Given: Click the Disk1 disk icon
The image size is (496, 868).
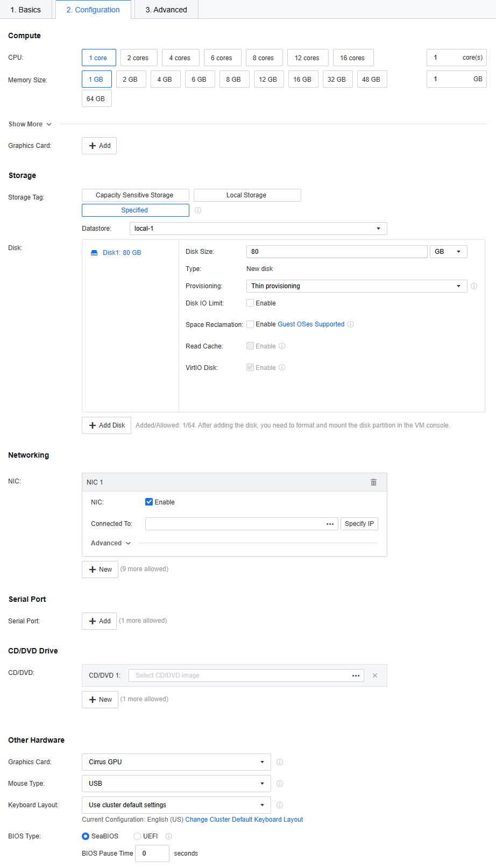Looking at the screenshot, I should (94, 253).
